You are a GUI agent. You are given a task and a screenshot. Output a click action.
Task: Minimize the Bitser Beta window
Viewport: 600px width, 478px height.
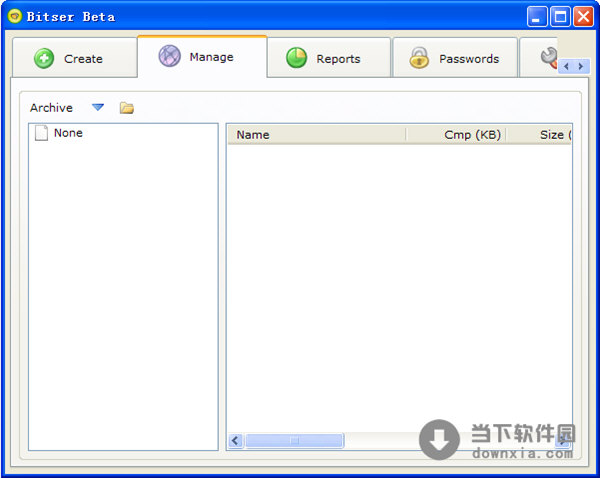536,17
